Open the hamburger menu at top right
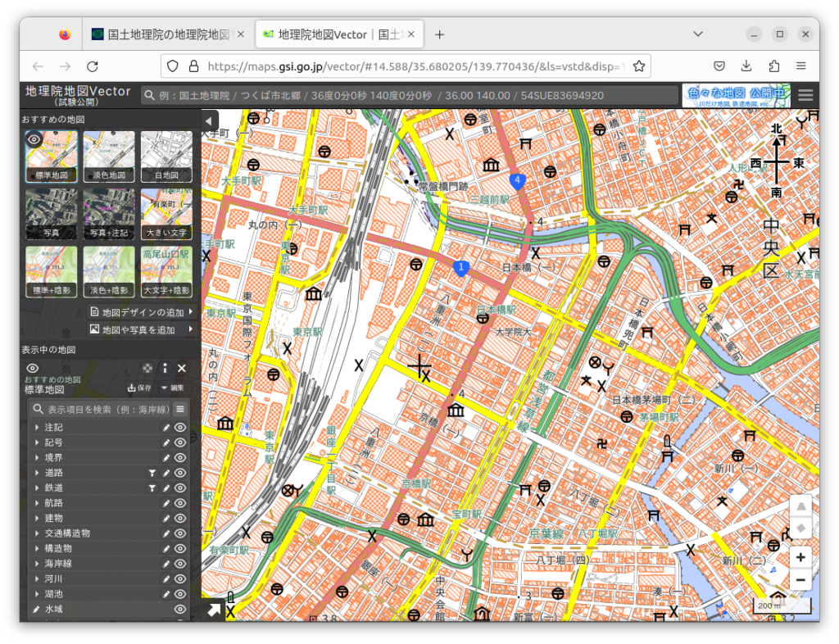The height and width of the screenshot is (644, 839). tap(806, 95)
